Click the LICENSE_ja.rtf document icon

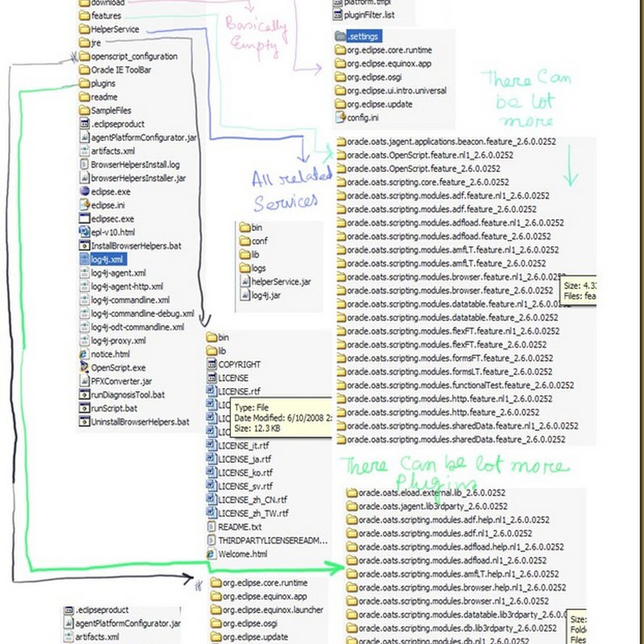(212, 459)
